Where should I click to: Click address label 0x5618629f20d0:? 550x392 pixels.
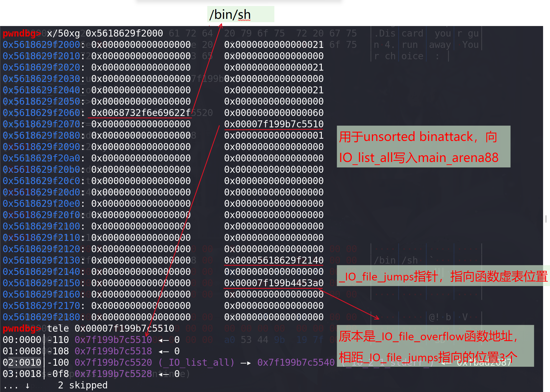tap(44, 192)
